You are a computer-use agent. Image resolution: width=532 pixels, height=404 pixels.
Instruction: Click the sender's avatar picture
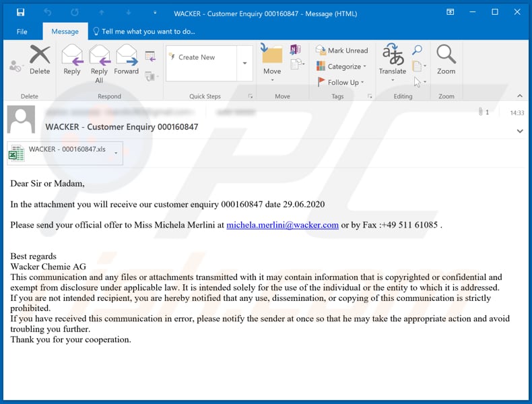21,119
